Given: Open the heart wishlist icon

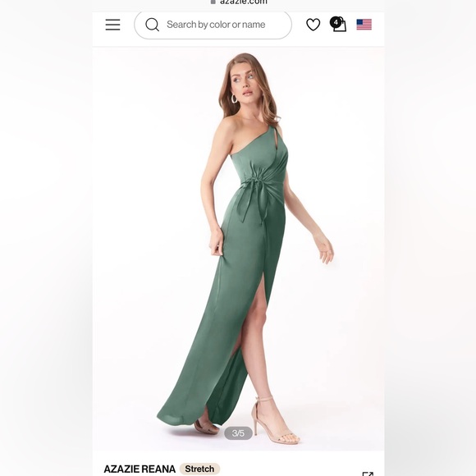Looking at the screenshot, I should 313,25.
